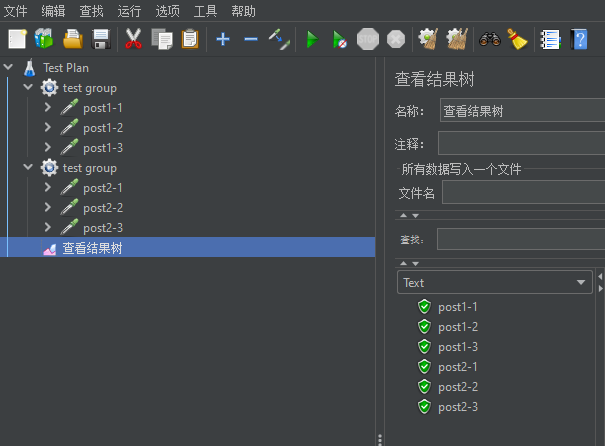Click the 文件名 filename input field

(524, 192)
